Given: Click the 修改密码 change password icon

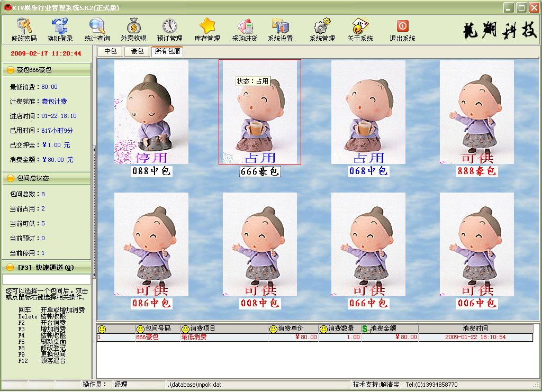Looking at the screenshot, I should click(24, 30).
